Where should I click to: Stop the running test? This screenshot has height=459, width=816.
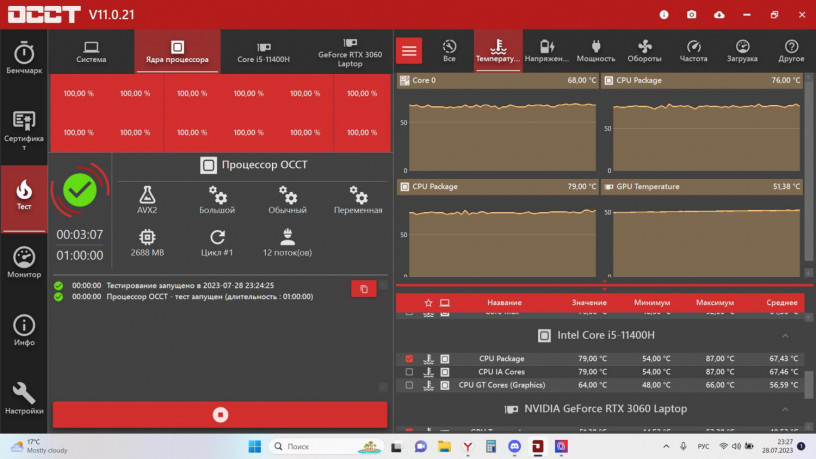(220, 414)
